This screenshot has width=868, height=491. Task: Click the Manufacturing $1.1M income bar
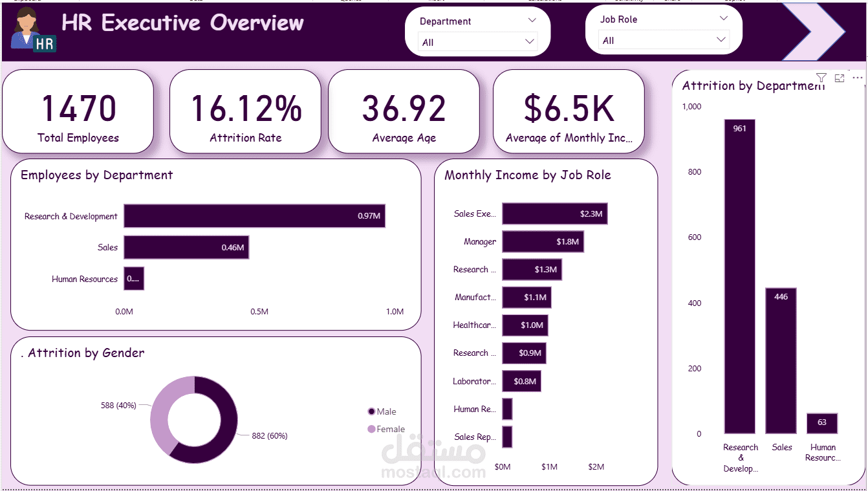527,298
